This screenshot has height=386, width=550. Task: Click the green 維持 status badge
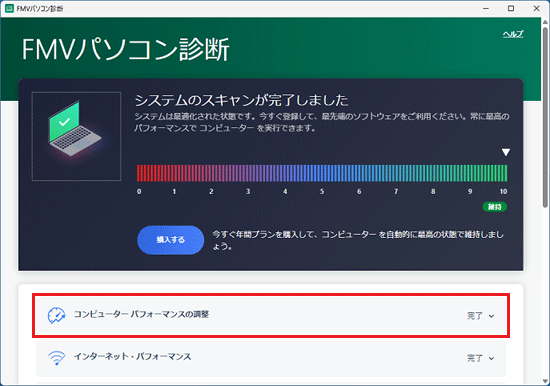[495, 207]
